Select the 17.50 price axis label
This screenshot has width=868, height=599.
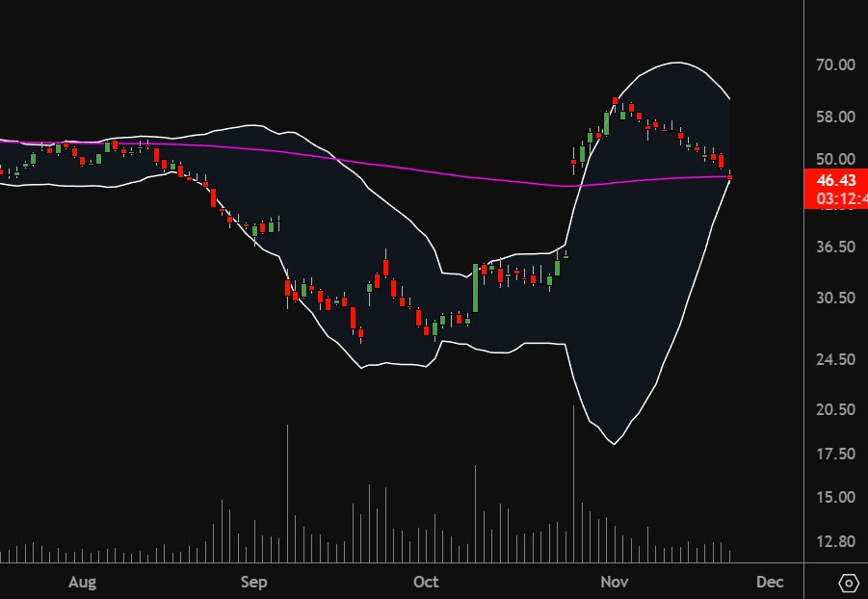834,454
